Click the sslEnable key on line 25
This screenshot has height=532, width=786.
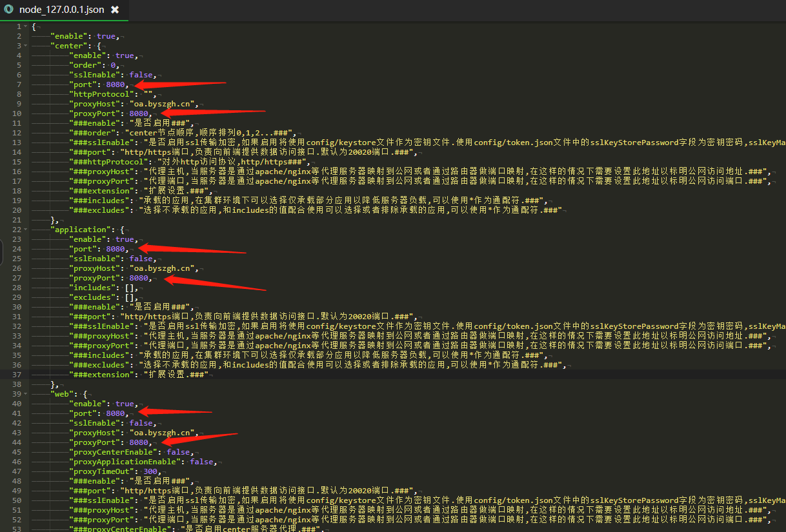(x=95, y=259)
